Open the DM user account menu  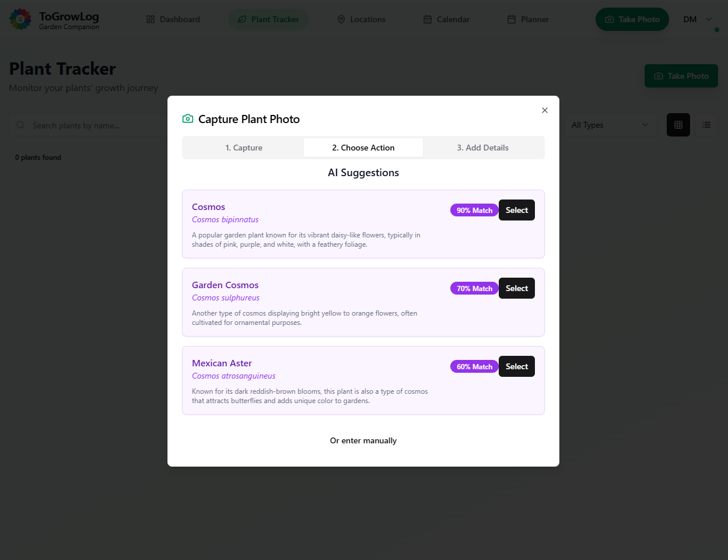(698, 19)
